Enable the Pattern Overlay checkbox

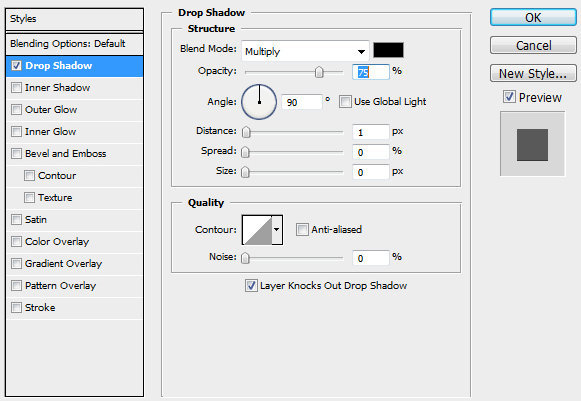click(16, 285)
